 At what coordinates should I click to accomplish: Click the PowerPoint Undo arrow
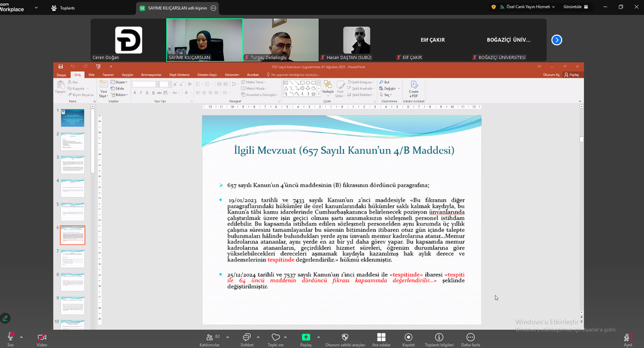click(x=73, y=67)
